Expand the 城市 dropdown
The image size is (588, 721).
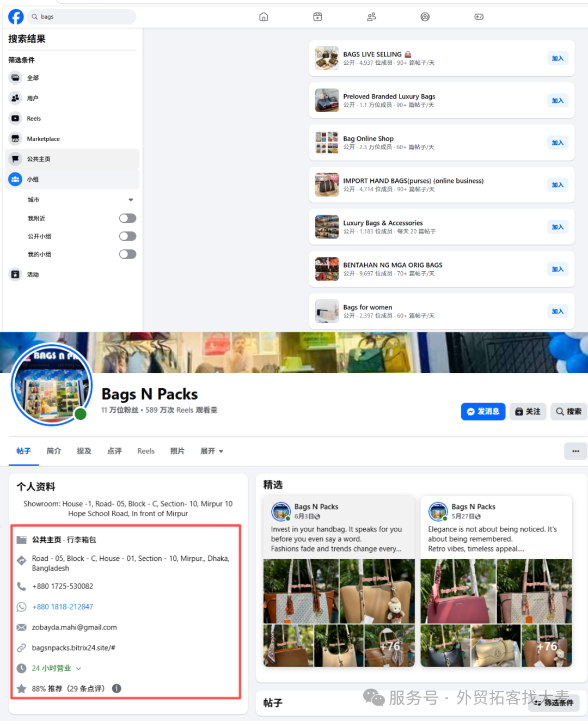[x=131, y=200]
